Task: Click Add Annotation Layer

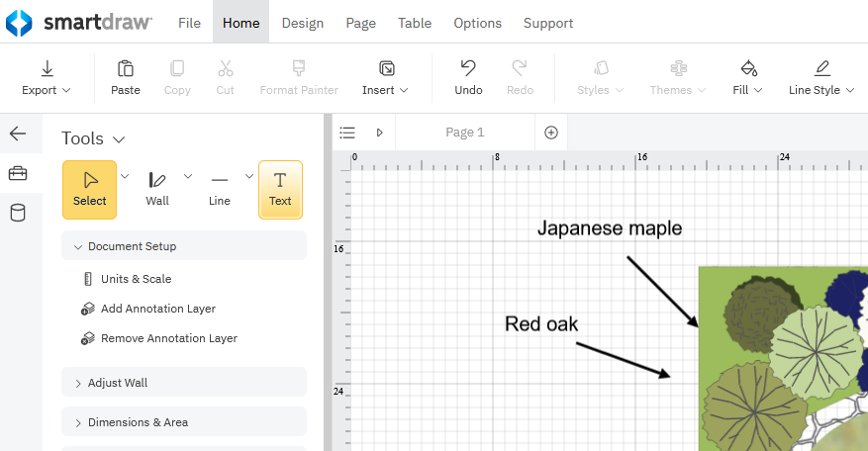Action: (157, 309)
